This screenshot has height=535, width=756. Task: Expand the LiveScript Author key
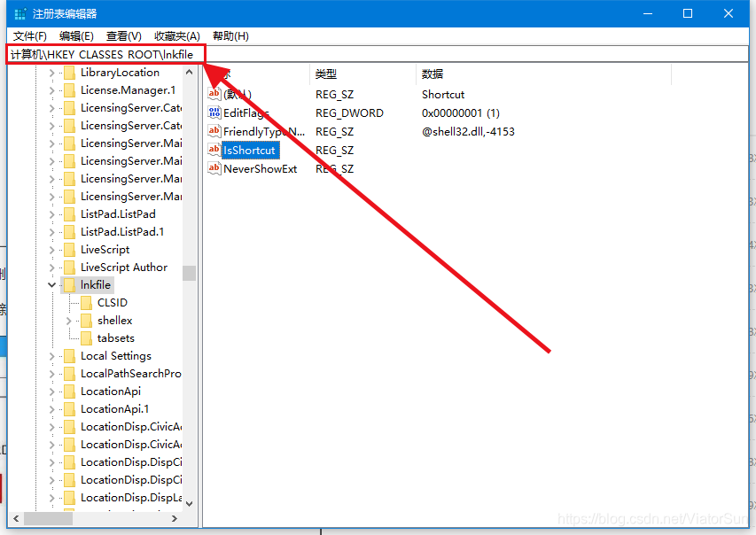(x=52, y=267)
